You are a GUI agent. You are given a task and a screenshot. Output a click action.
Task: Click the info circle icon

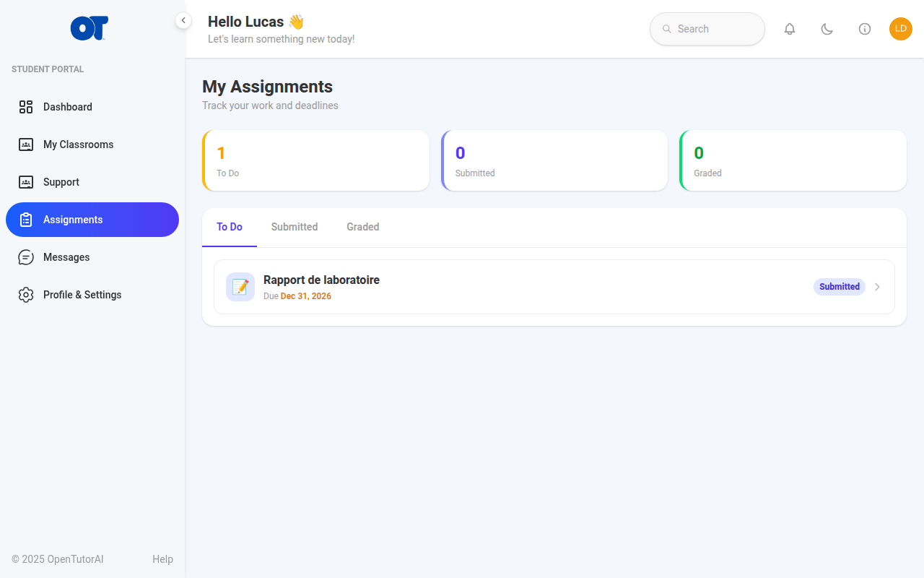tap(865, 29)
